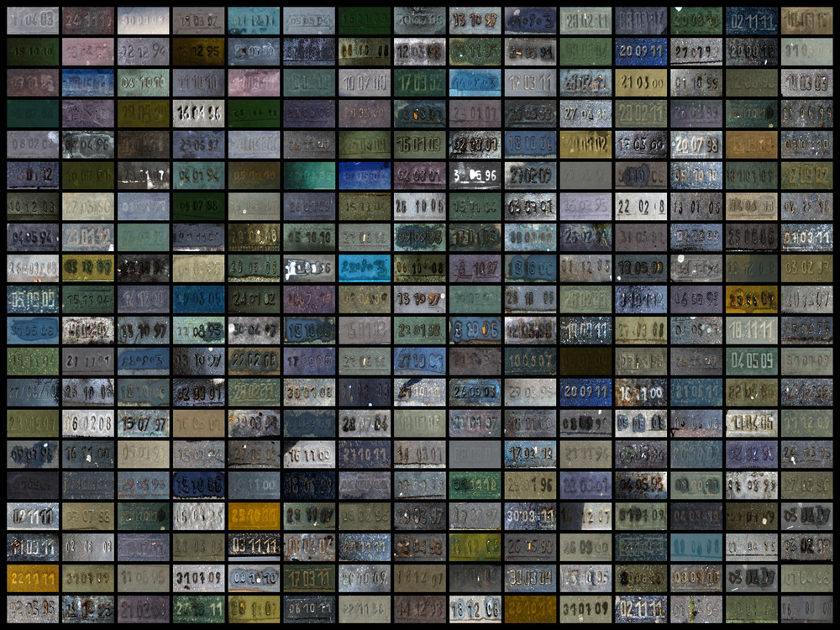
Task: Open the 18 12 06 stamp thumbnail
Action: [475, 609]
